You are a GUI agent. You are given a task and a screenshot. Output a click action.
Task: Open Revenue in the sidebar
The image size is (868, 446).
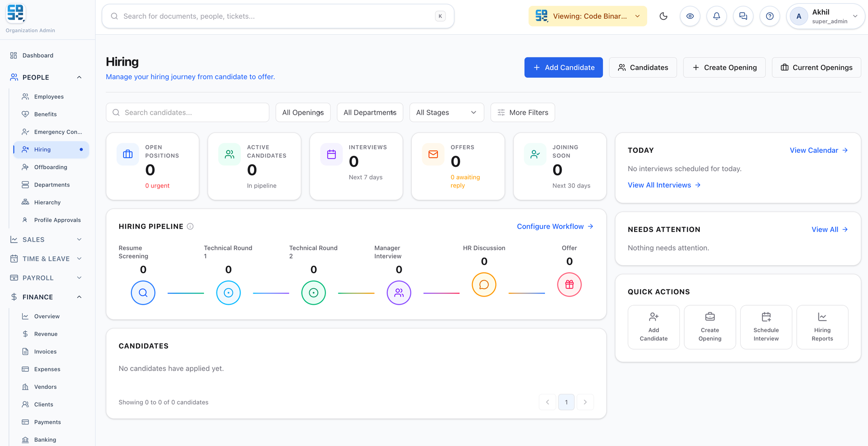pyautogui.click(x=51, y=334)
